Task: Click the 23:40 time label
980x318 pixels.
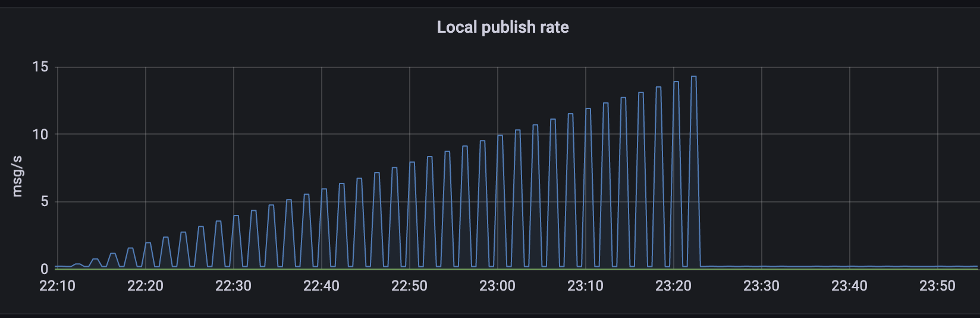Action: click(849, 286)
